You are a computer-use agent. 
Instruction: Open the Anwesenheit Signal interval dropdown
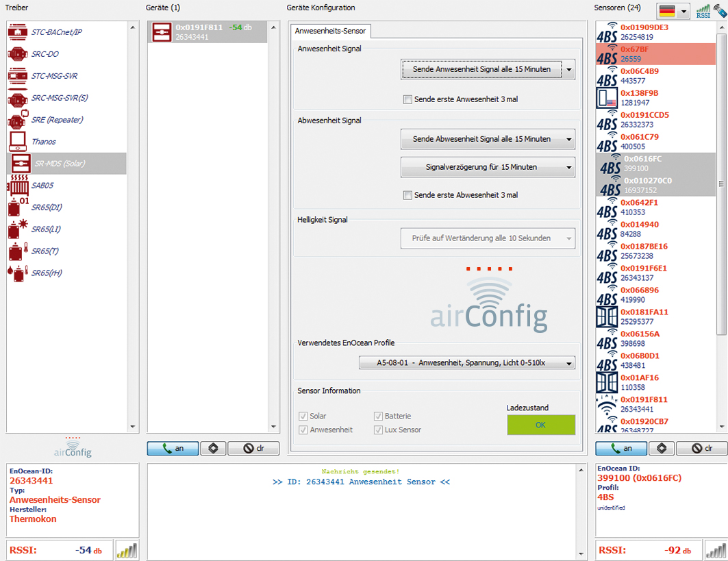pos(488,69)
